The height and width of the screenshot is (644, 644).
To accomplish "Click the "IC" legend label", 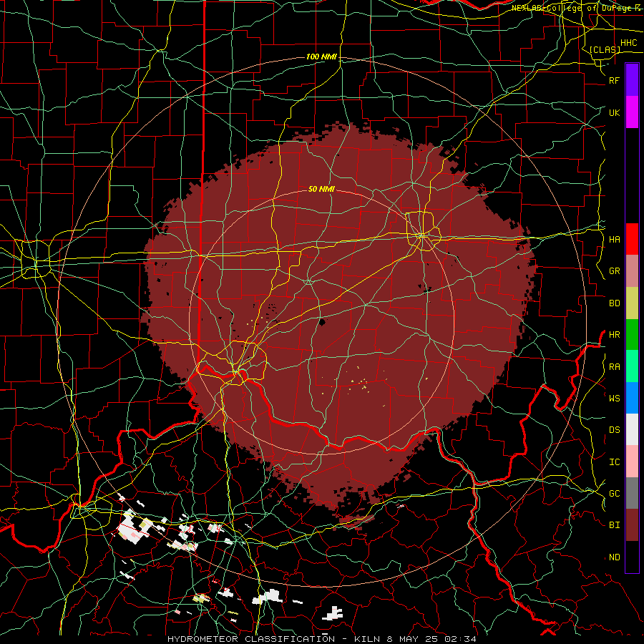I will tap(614, 462).
